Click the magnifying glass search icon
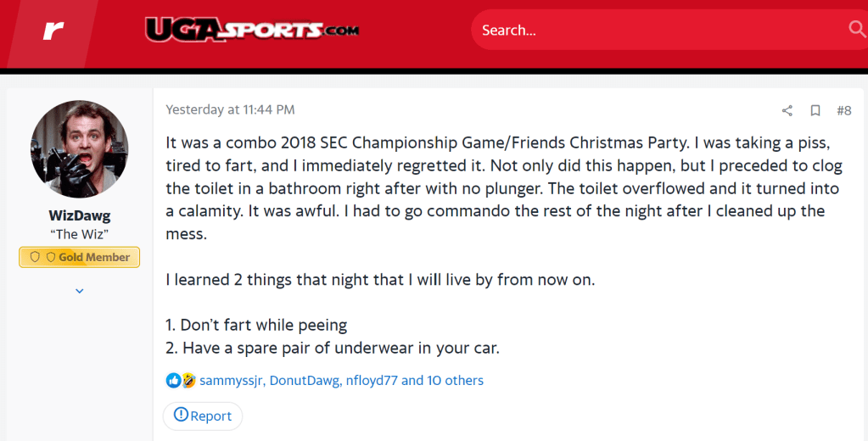Screen dimensions: 868x441 (857, 30)
